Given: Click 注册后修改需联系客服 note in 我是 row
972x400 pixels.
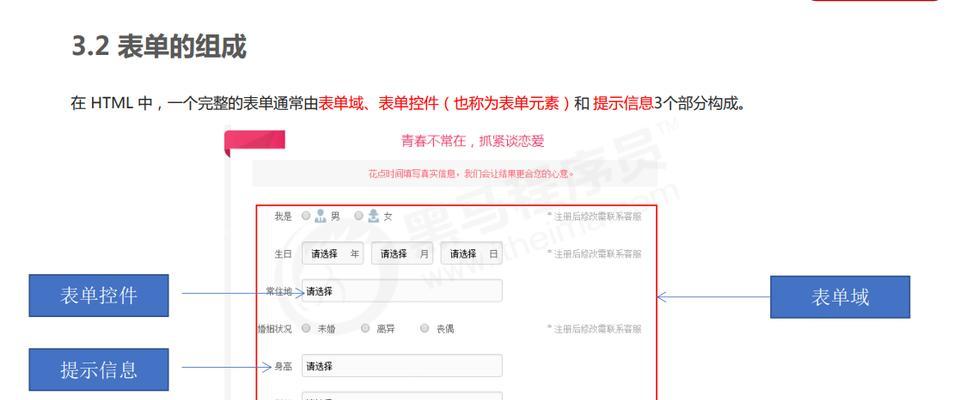Looking at the screenshot, I should [594, 216].
